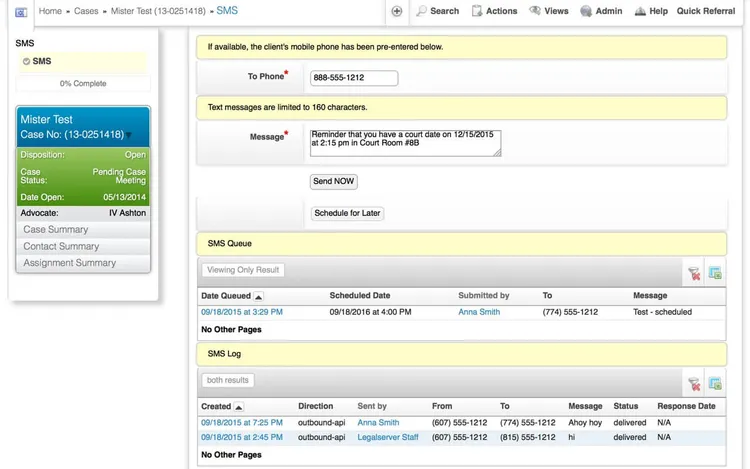Select the SMS step in the sidebar
This screenshot has width=750, height=469.
[x=83, y=61]
